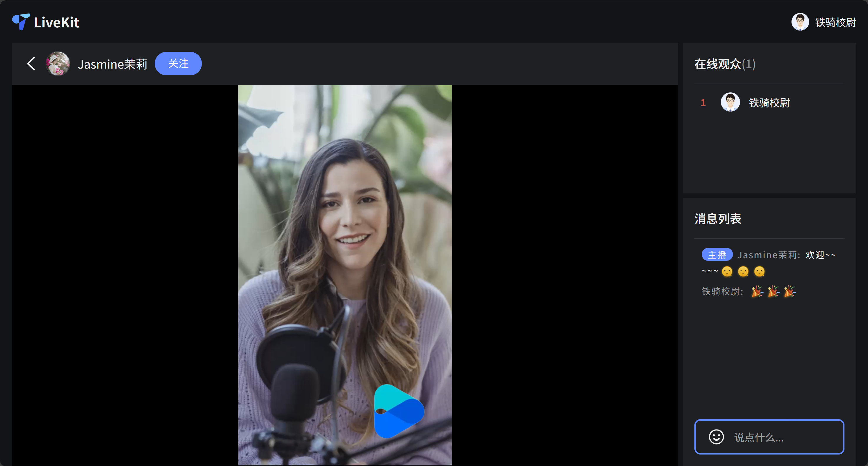
Task: Click 铁骑校尉 avatar in audience list
Action: point(730,102)
